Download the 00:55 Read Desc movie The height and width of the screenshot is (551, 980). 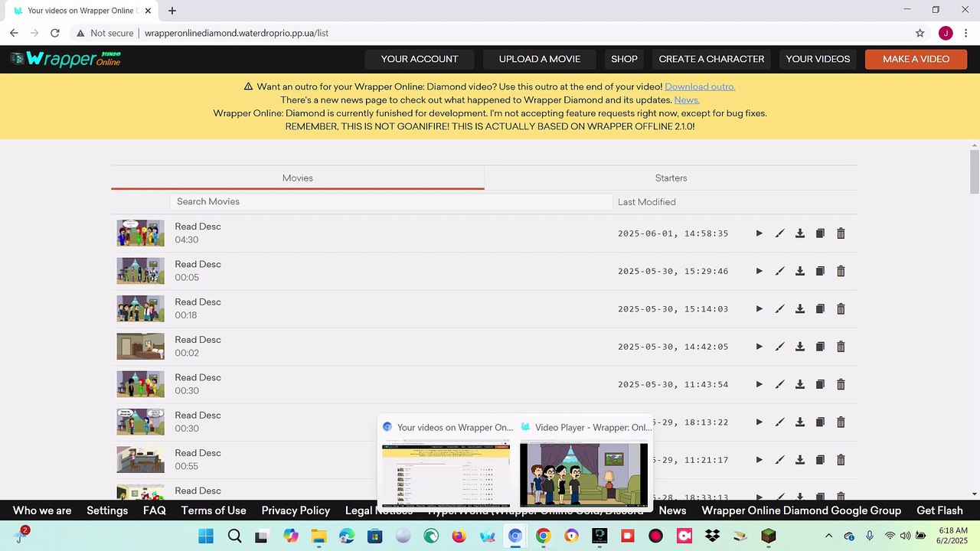click(x=800, y=460)
